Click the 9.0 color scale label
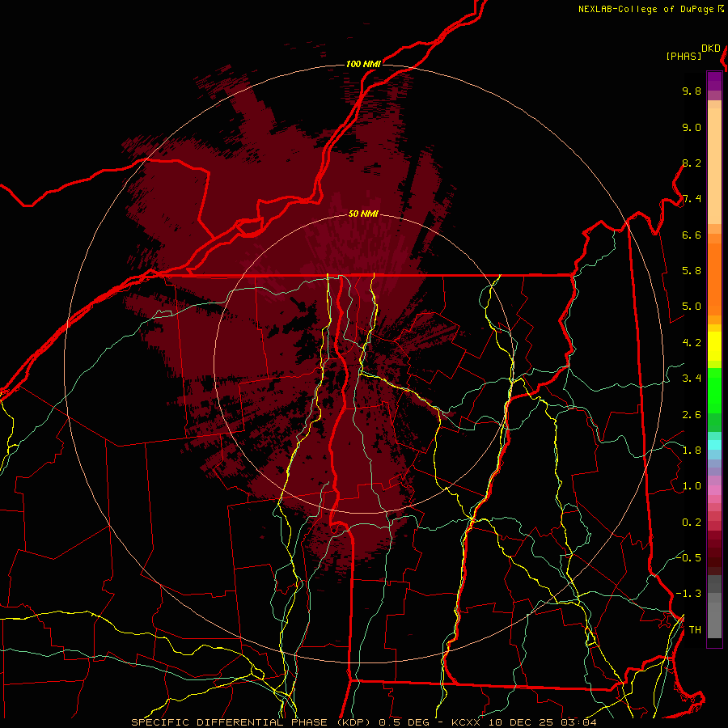 tap(692, 127)
